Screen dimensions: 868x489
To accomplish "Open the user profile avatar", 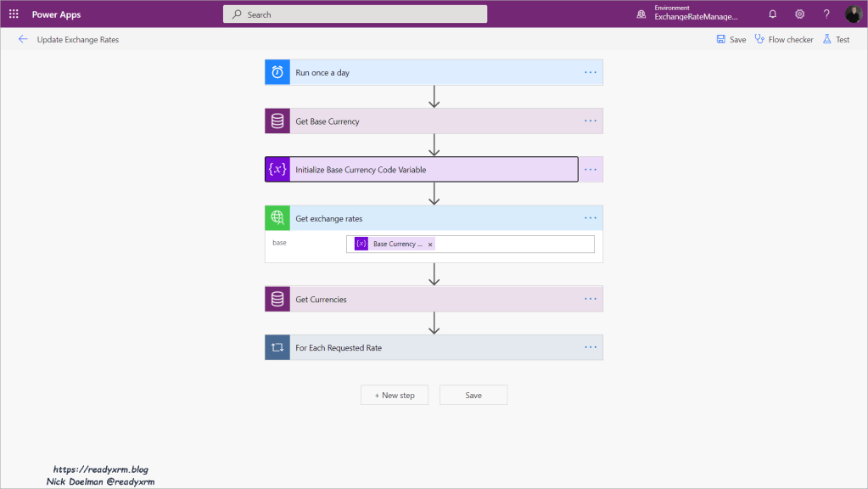I will (x=853, y=14).
